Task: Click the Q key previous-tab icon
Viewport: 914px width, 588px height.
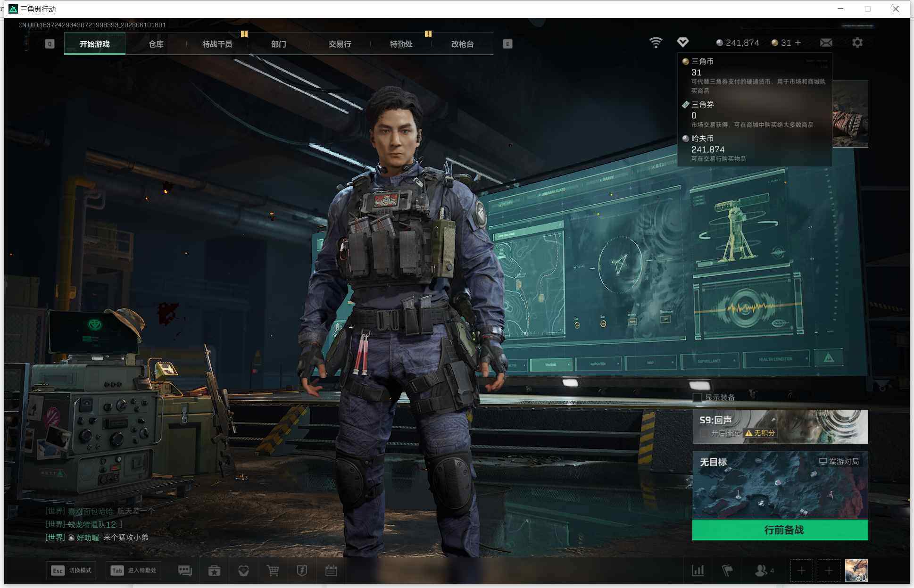Action: pyautogui.click(x=50, y=44)
